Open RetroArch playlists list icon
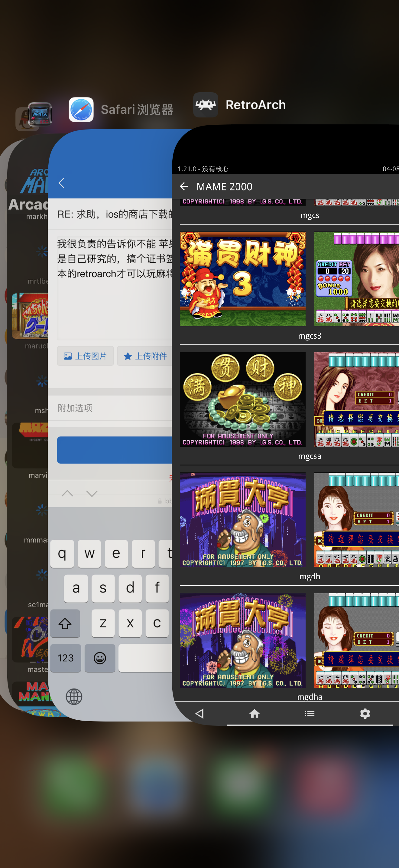This screenshot has width=399, height=868. [x=310, y=713]
